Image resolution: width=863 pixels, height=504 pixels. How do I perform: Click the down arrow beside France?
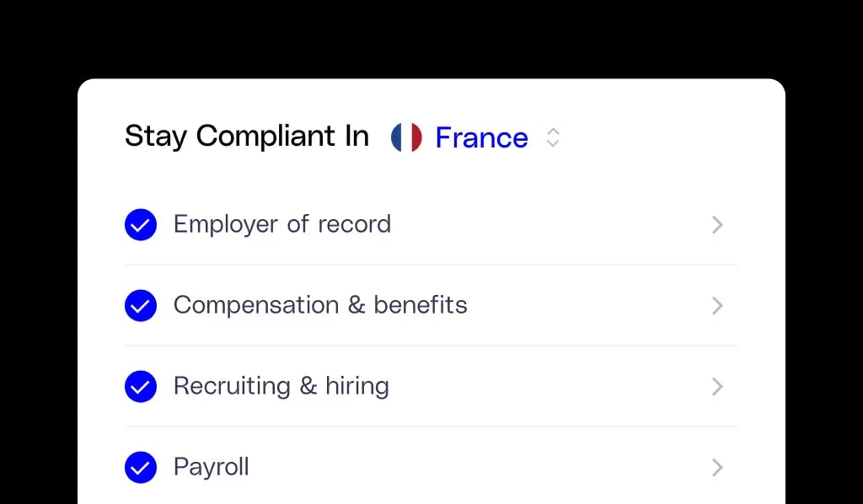(553, 143)
